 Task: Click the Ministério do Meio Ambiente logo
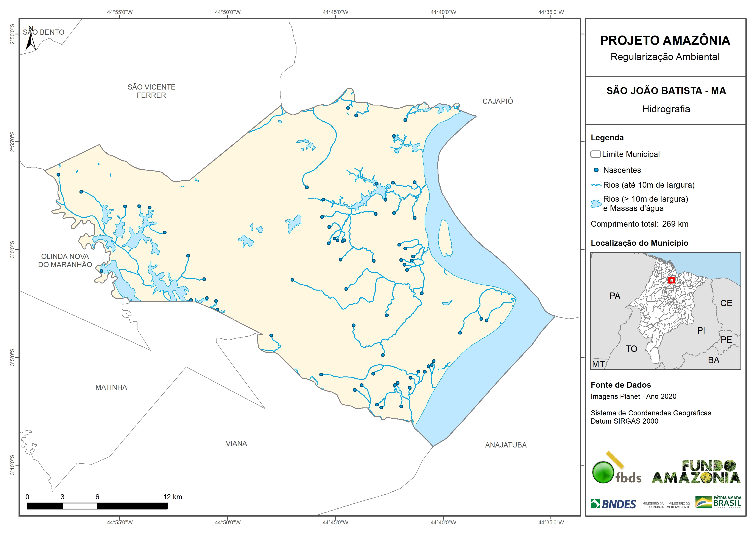(678, 505)
